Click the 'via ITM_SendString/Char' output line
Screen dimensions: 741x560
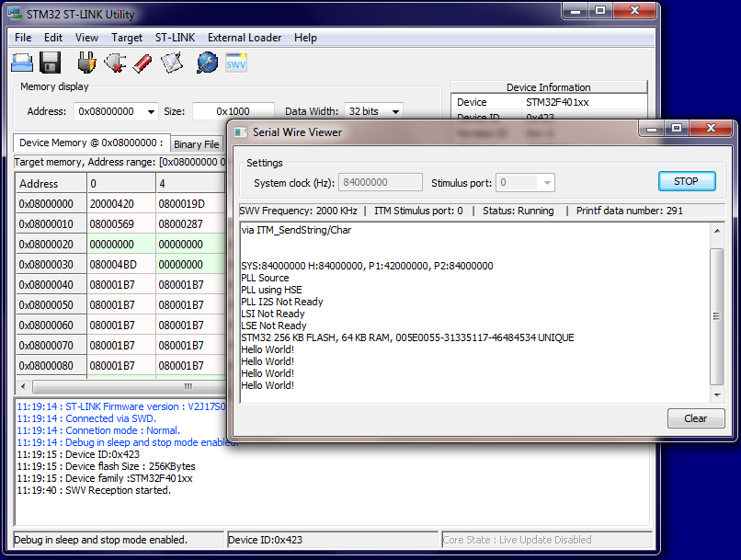coord(296,230)
